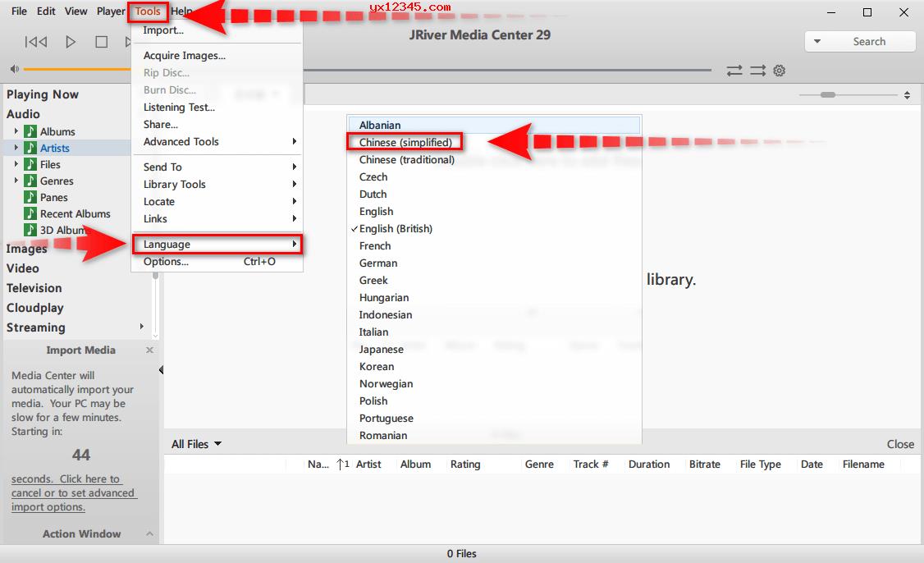This screenshot has height=563, width=924.
Task: Collapse the Action Window with chevron
Action: point(149,533)
